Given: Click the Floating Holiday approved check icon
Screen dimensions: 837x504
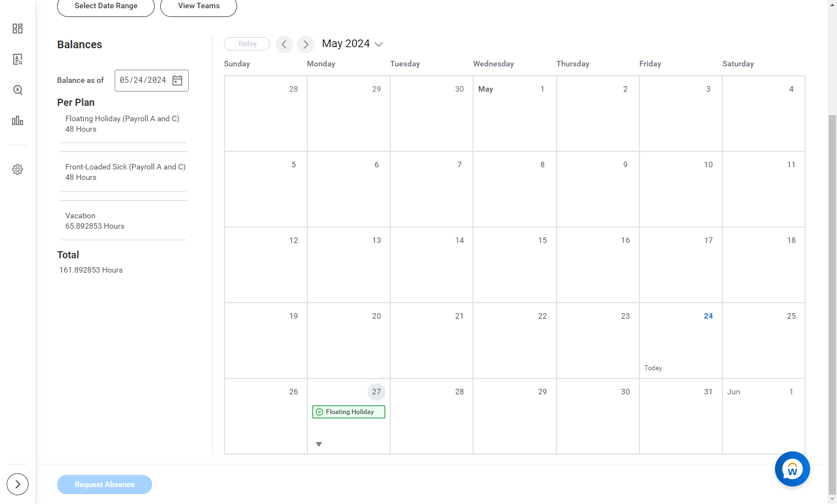Looking at the screenshot, I should pos(319,412).
